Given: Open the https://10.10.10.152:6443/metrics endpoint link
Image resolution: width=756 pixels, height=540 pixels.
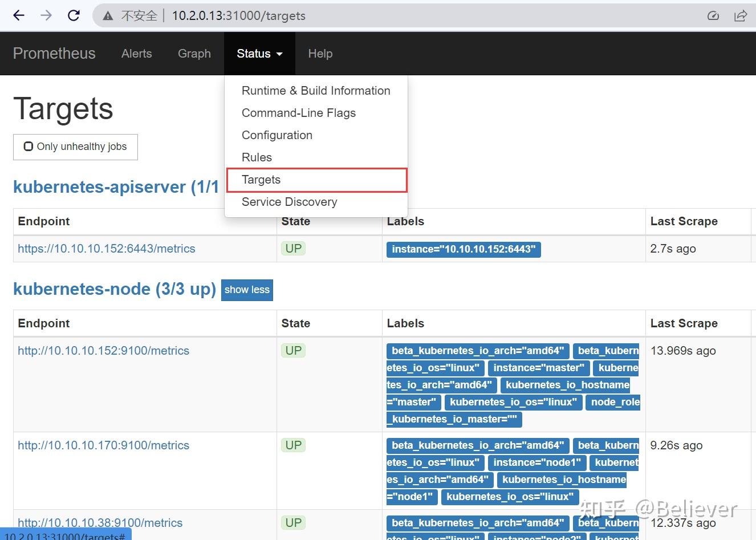Looking at the screenshot, I should [x=107, y=249].
